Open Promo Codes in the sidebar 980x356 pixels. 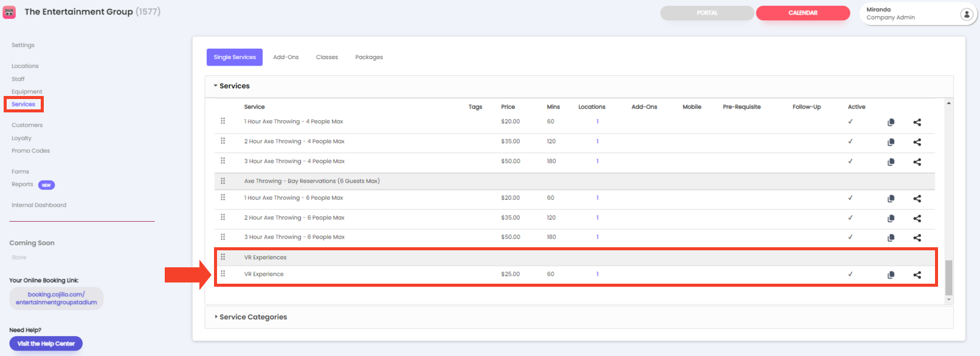[x=30, y=151]
